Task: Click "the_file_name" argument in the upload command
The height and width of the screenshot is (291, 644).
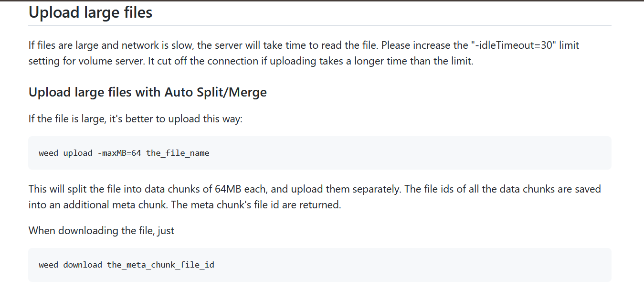Action: tap(178, 153)
